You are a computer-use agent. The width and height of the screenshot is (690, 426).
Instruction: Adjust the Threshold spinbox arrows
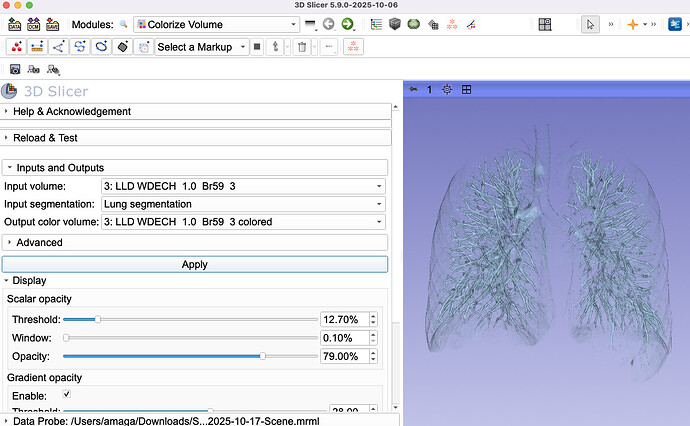pyautogui.click(x=373, y=320)
